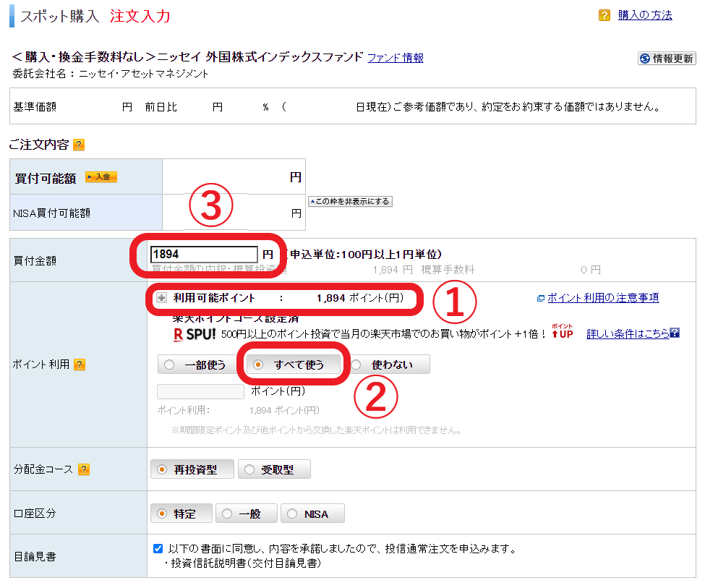The height and width of the screenshot is (588, 705).
Task: Click the orange 入金 deposit button
Action: click(x=101, y=177)
